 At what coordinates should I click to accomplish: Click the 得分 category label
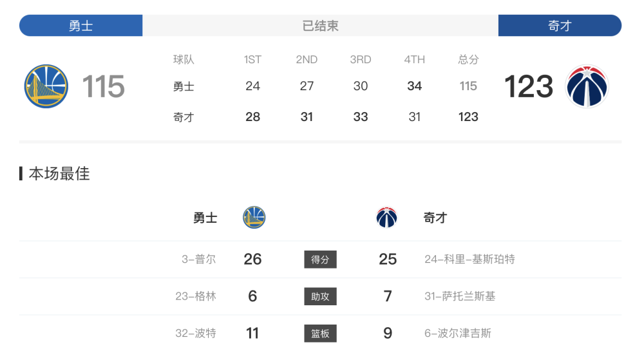coord(320,260)
